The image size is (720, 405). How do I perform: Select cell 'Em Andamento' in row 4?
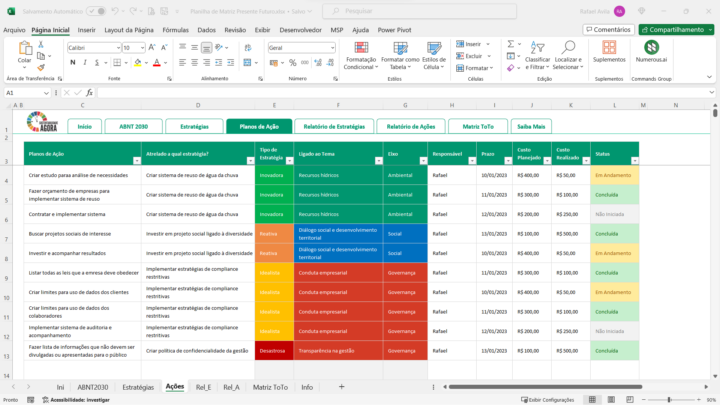point(614,175)
